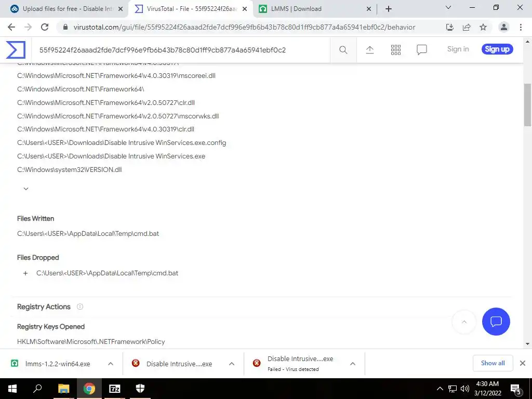The width and height of the screenshot is (532, 399).
Task: Click the volume speaker tray icon
Action: pyautogui.click(x=465, y=389)
